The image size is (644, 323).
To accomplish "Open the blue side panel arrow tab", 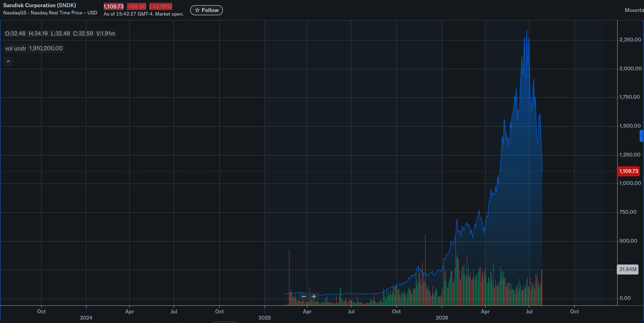I will (x=642, y=136).
